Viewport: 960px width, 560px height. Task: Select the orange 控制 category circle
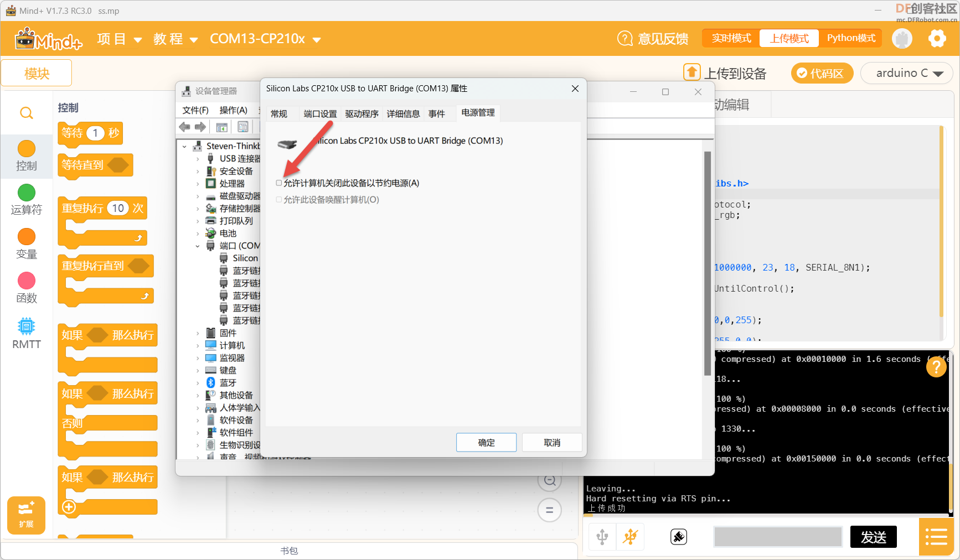click(x=27, y=148)
